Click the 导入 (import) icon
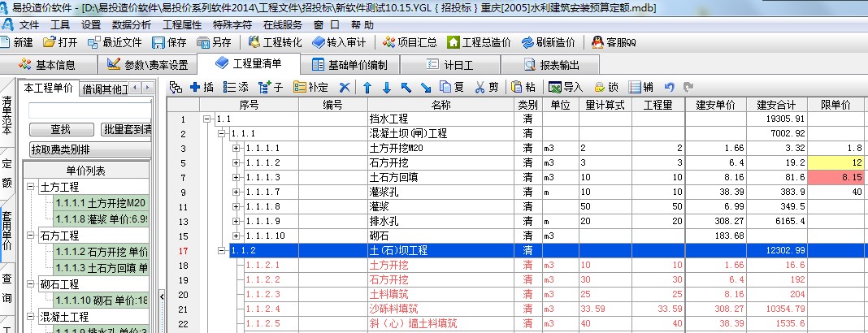 (566, 87)
